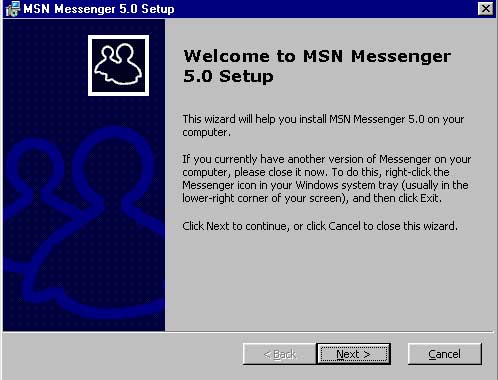Viewport: 498px width, 380px height.
Task: Click the greyed-out < Back button
Action: click(x=280, y=354)
